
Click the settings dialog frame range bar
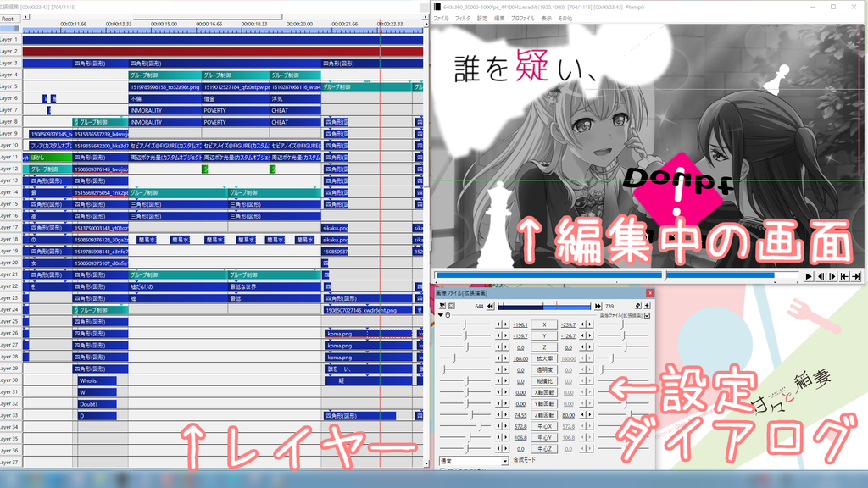coord(544,306)
